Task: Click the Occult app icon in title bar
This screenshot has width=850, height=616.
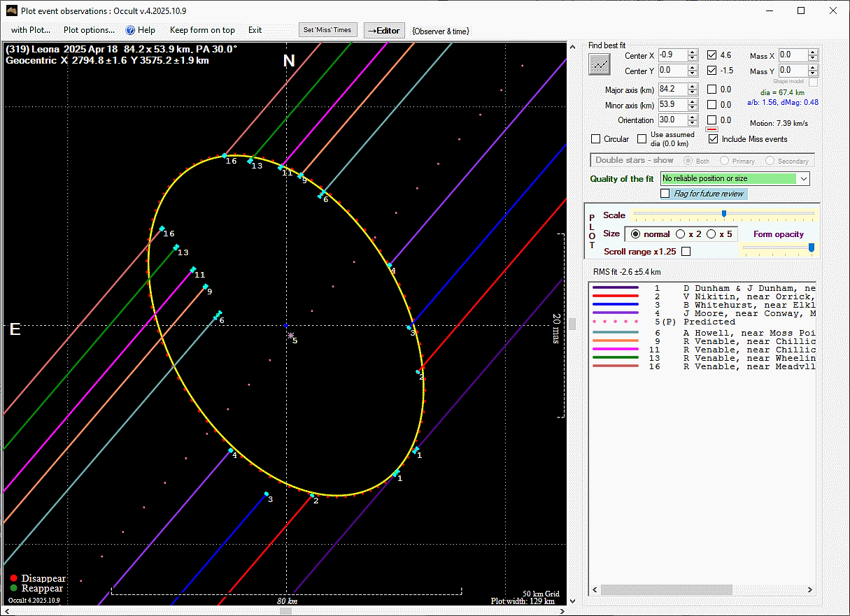Action: (11, 11)
